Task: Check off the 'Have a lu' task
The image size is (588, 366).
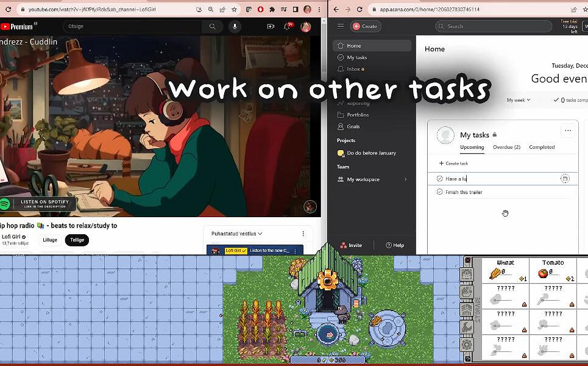Action: (x=440, y=179)
